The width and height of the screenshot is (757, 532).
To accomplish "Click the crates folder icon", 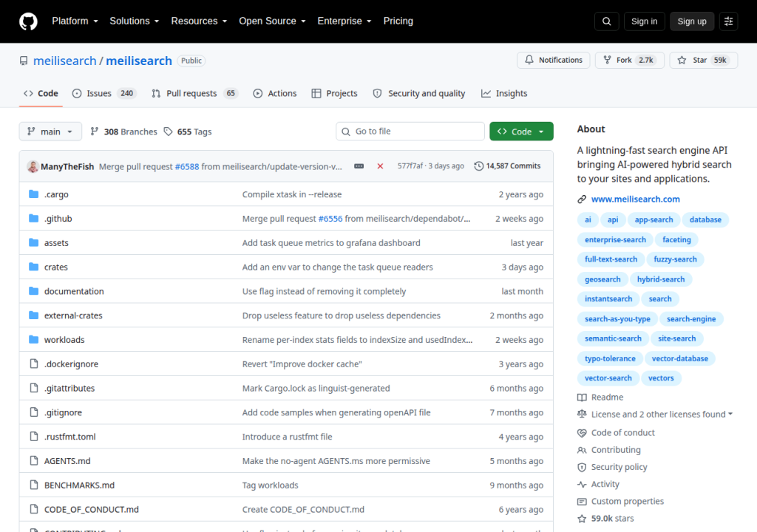I will coord(34,267).
